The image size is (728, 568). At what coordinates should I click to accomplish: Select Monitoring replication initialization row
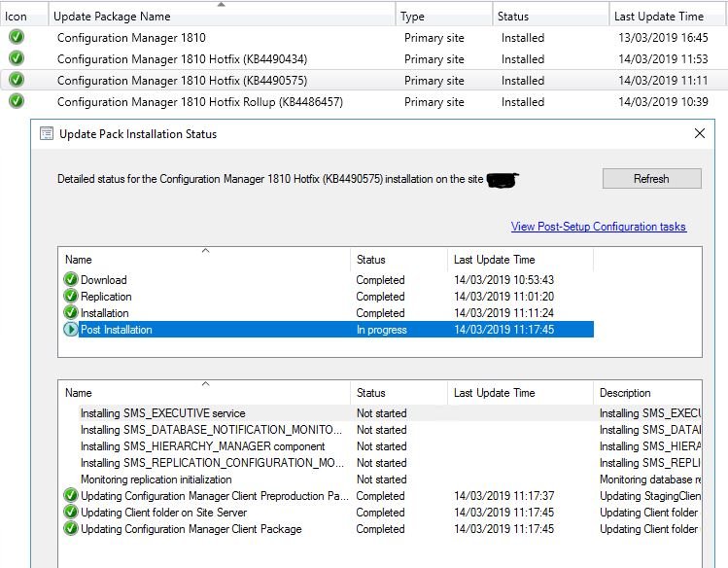click(x=381, y=479)
